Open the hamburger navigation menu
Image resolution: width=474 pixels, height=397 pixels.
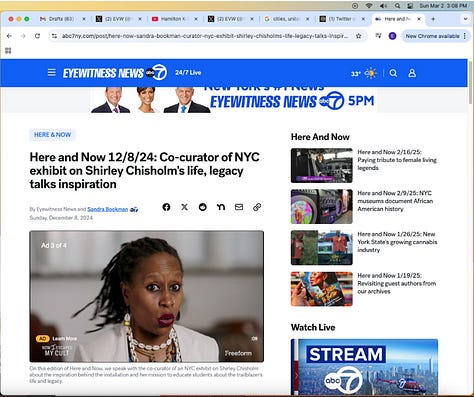52,72
